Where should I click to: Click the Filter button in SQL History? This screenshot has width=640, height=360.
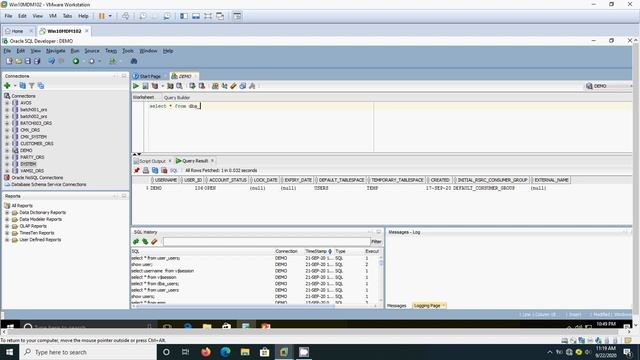point(376,242)
